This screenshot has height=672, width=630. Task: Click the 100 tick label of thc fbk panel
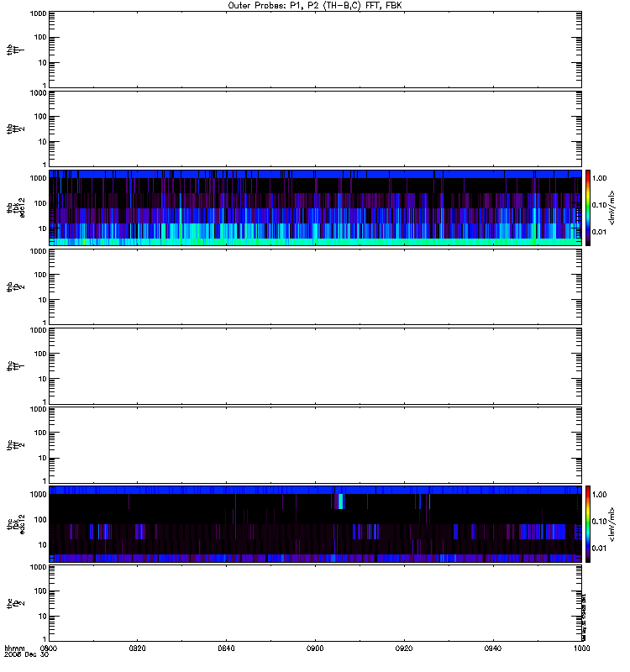(x=40, y=520)
